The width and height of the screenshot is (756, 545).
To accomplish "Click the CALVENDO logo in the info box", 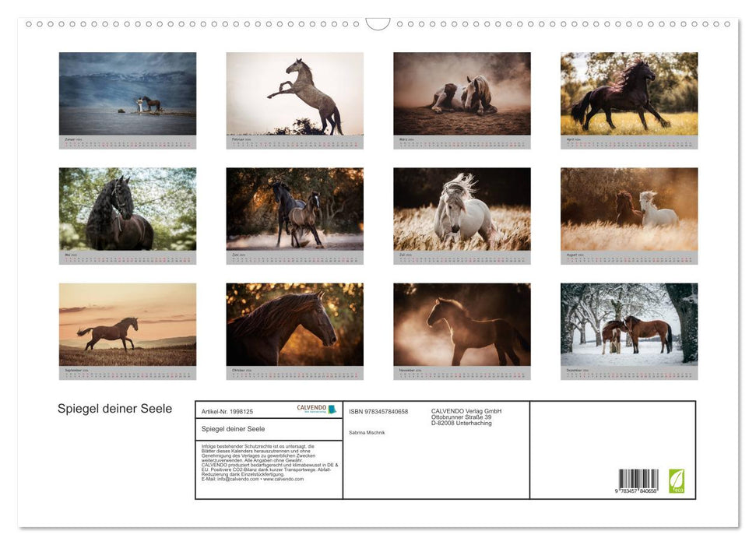I will coord(316,409).
